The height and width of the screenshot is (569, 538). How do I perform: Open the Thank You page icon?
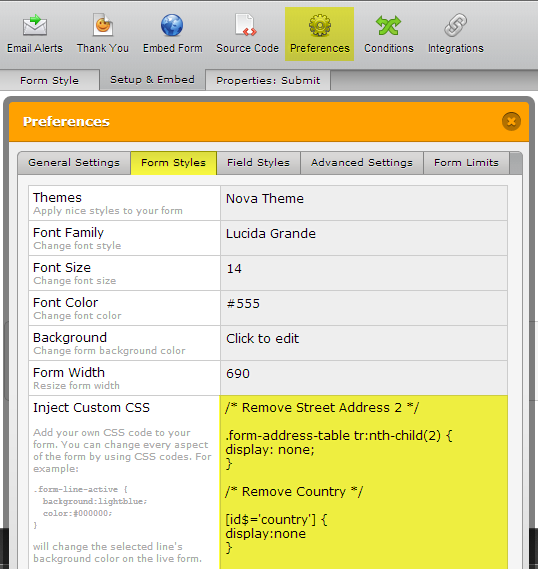(103, 25)
